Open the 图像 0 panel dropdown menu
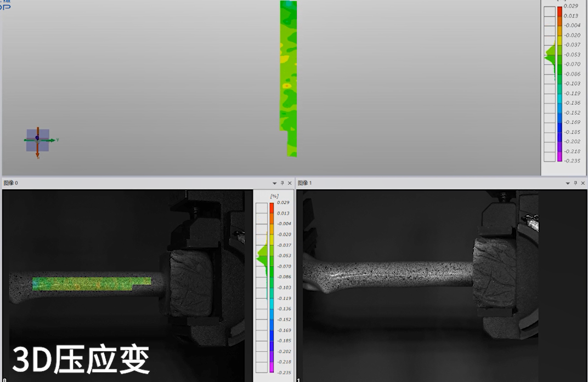 pos(274,183)
